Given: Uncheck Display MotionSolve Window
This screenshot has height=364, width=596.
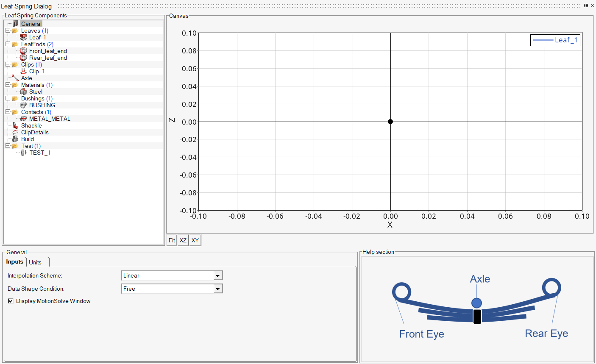Looking at the screenshot, I should click(10, 301).
